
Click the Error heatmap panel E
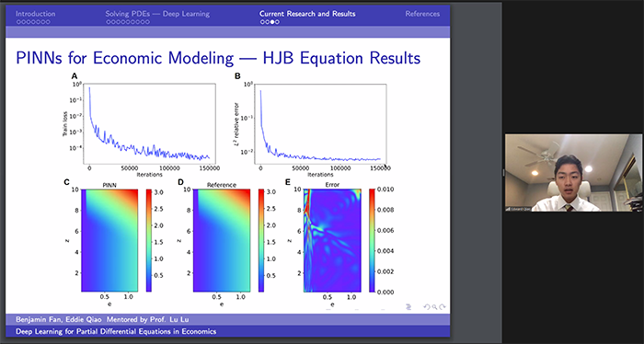[332, 241]
